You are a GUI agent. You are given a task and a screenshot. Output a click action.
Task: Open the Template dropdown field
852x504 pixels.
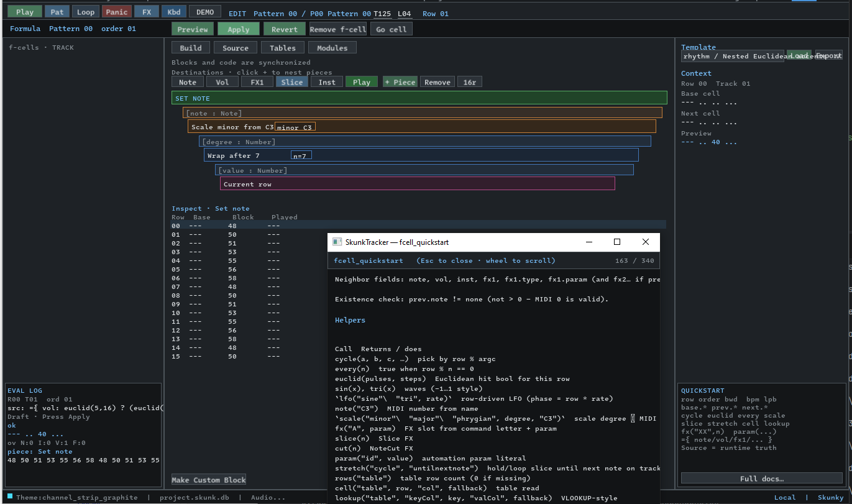[733, 56]
